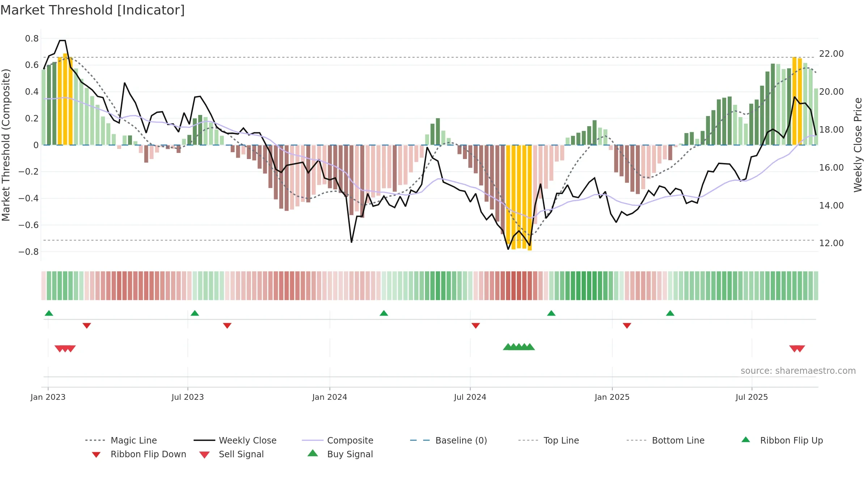Click the red Ribbon Flip Down legend triangle
Image resolution: width=868 pixels, height=488 pixels.
[x=96, y=455]
